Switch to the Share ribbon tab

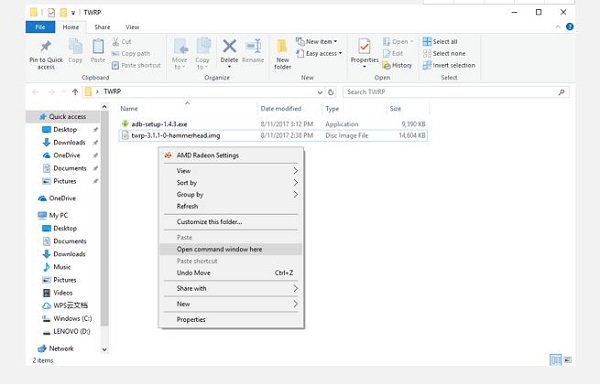point(102,27)
